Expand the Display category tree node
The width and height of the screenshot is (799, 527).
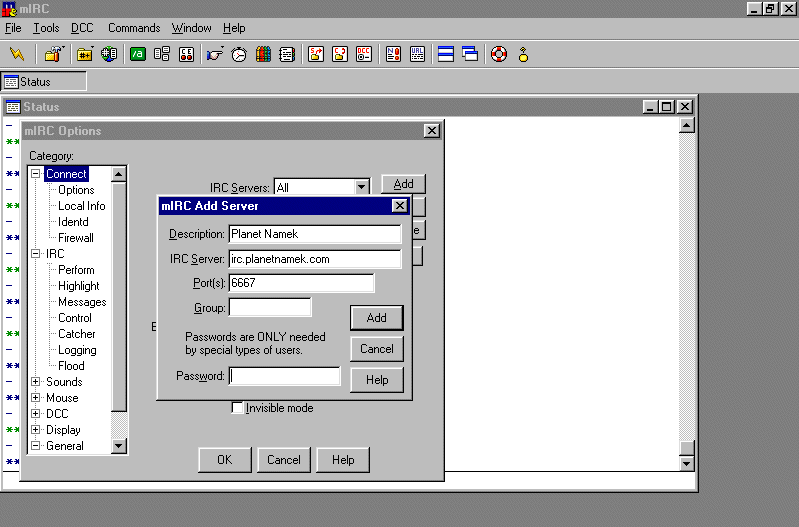(36, 429)
